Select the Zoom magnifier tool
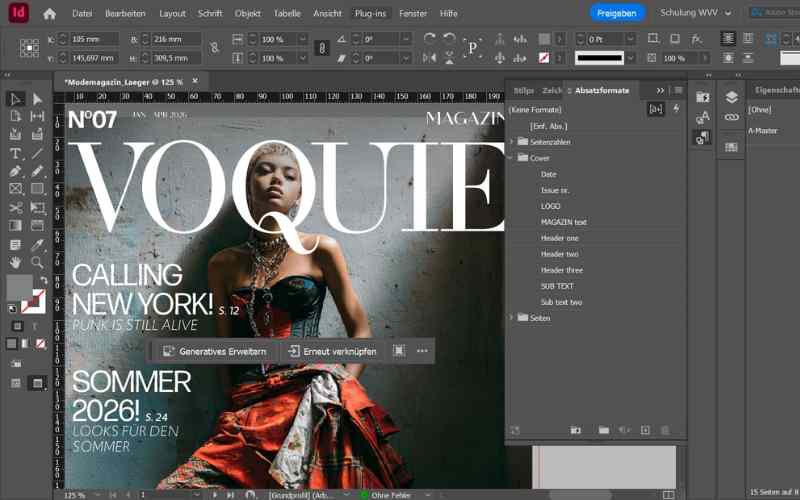This screenshot has height=500, width=800. pos(37,263)
